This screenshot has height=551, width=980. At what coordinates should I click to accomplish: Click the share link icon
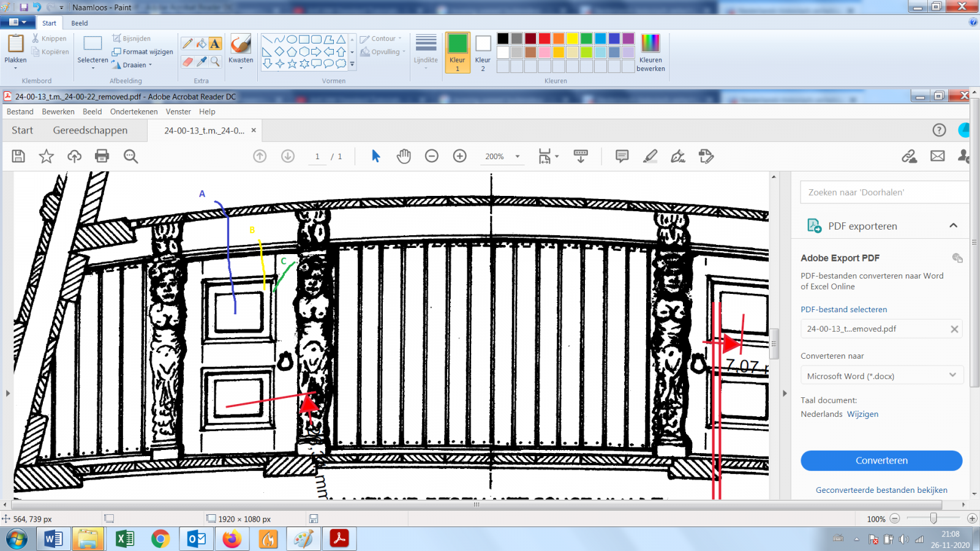point(910,156)
